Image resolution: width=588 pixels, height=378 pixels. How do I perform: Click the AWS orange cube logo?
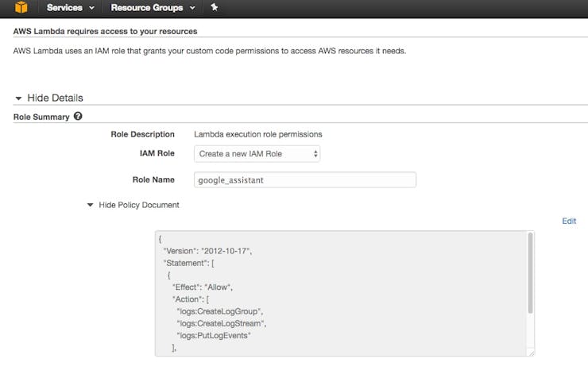point(21,7)
